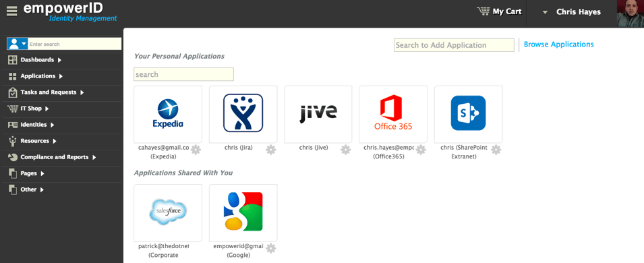Click the Other sidebar icon
This screenshot has width=644, height=263.
pos(13,190)
